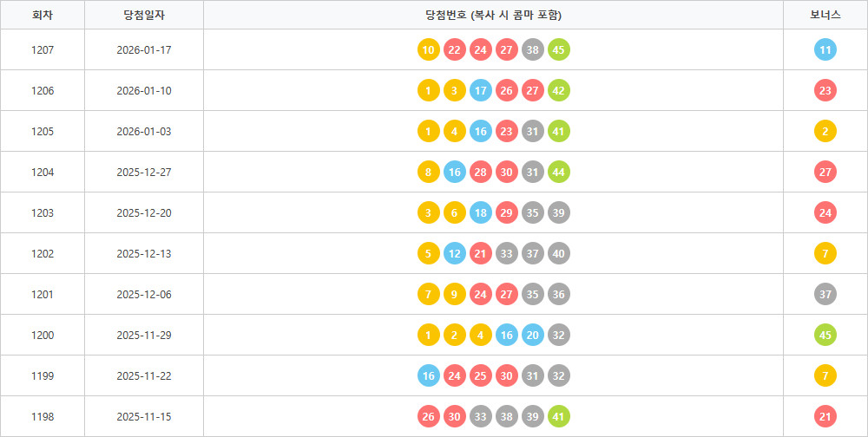
Task: Click the red 25 ball in draw 1199
Action: pyautogui.click(x=481, y=376)
